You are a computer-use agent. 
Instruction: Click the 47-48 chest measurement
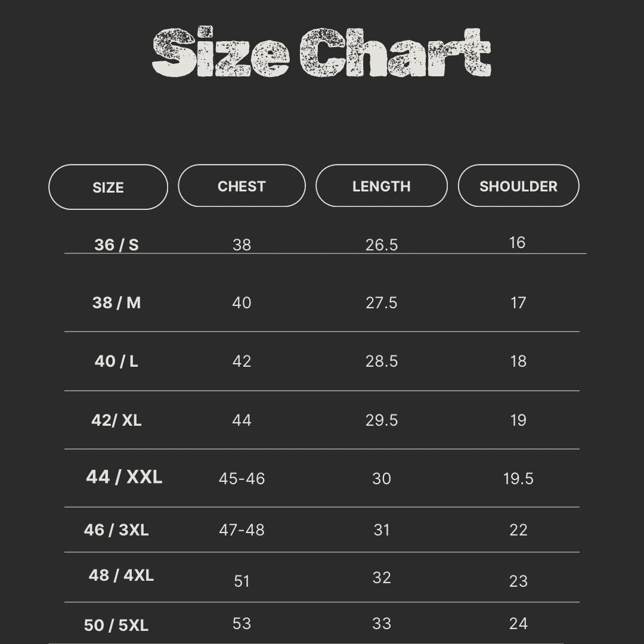point(241,530)
